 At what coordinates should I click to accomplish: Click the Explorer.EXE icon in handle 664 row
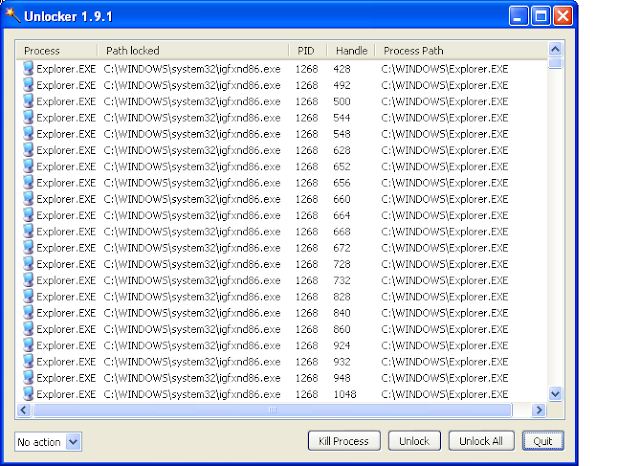coord(28,215)
